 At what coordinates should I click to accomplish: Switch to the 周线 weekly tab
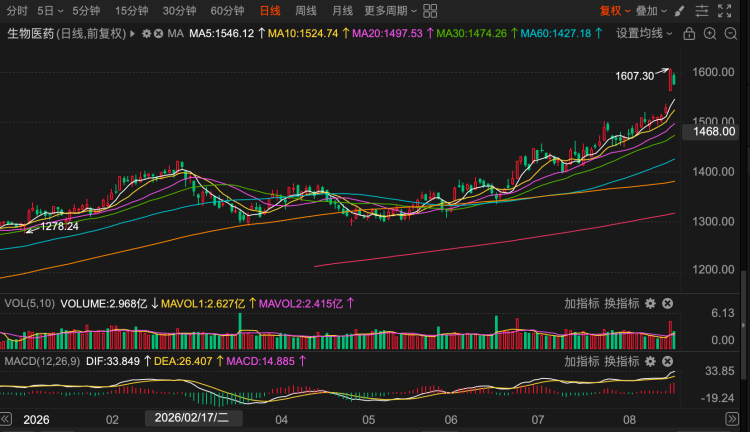point(306,11)
